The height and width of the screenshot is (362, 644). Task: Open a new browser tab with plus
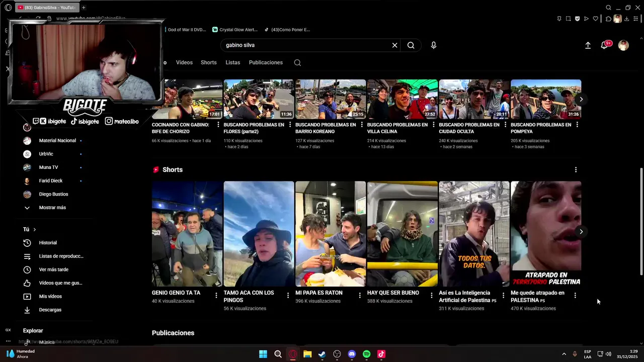pyautogui.click(x=84, y=8)
